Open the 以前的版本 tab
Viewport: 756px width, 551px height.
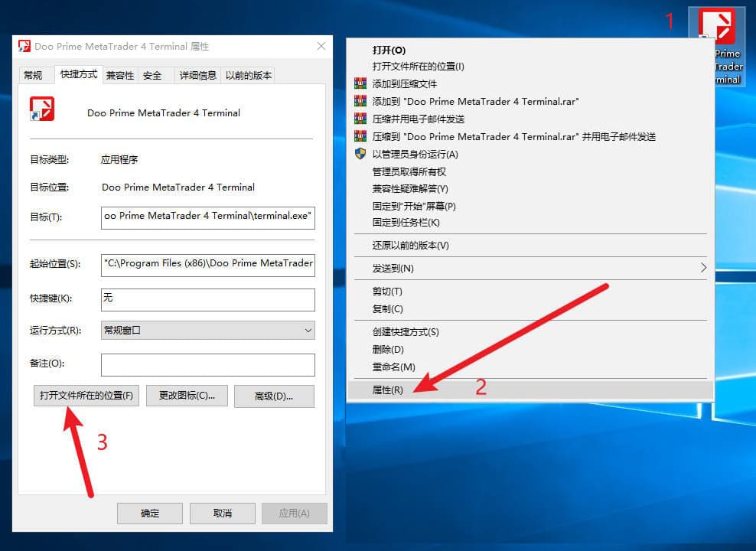pos(249,75)
